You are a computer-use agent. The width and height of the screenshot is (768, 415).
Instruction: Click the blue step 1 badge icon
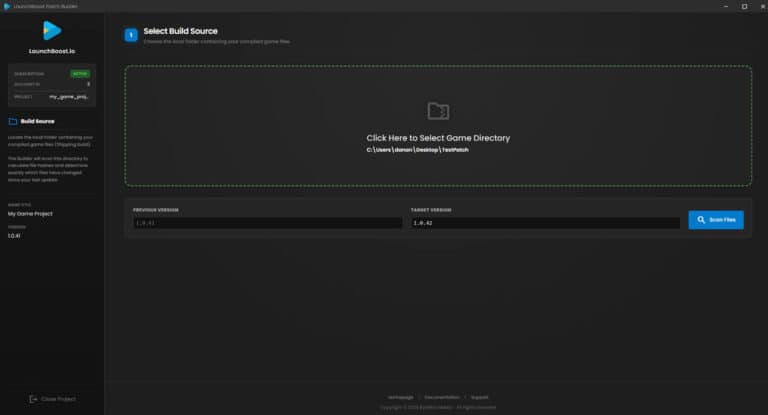(131, 35)
